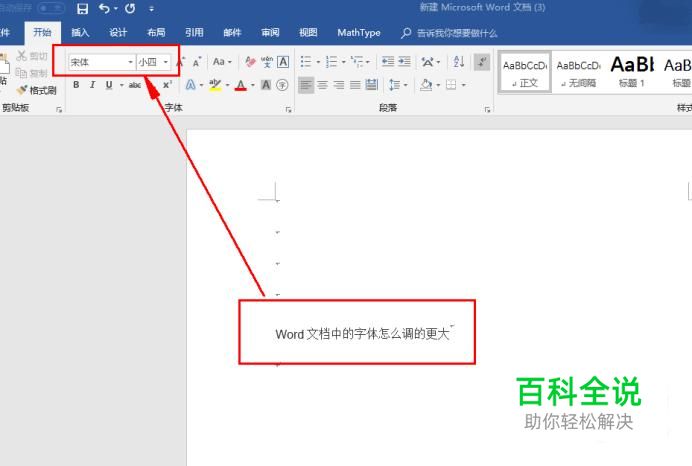The height and width of the screenshot is (466, 692).
Task: Click the 复制 (Copy) button
Action: [31, 73]
